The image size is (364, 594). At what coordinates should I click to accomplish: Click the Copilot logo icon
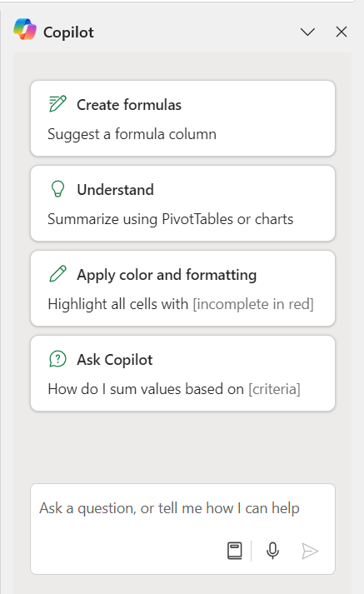25,29
